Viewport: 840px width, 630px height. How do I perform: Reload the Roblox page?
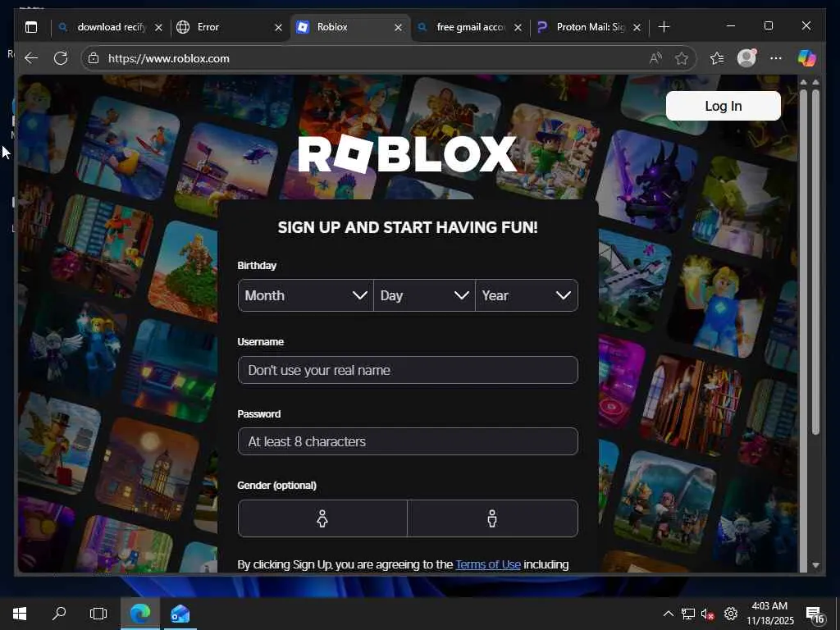(61, 58)
